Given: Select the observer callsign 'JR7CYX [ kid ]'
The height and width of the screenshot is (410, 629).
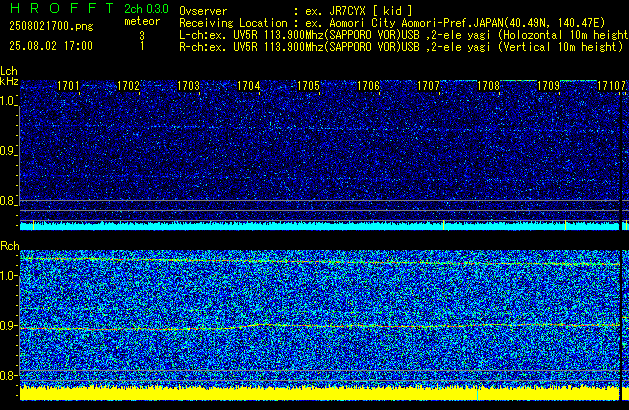Looking at the screenshot, I should pos(370,11).
